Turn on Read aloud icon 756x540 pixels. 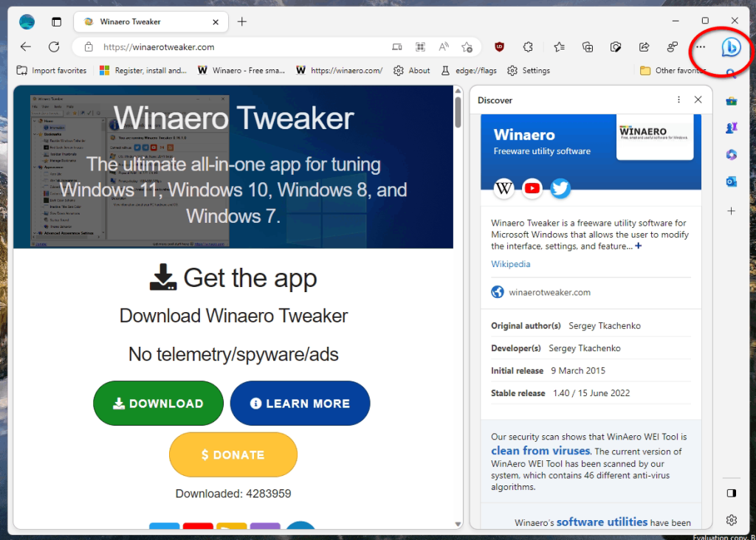pyautogui.click(x=444, y=46)
